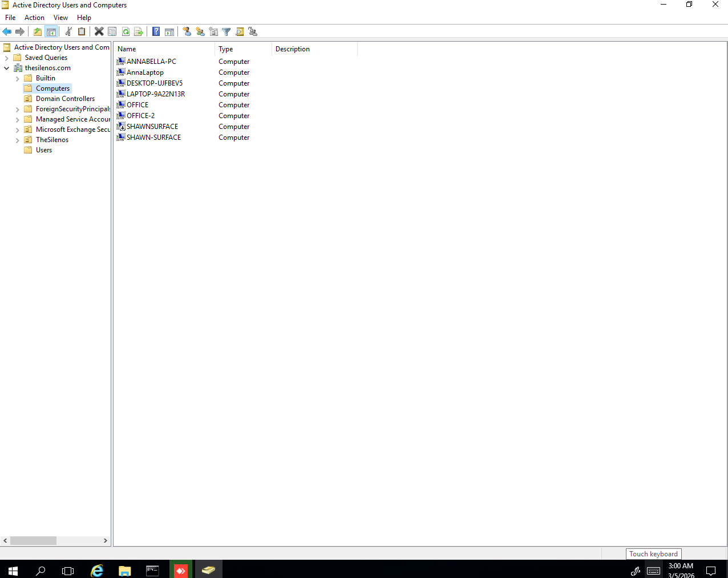Open Help with blue question-mark icon
Image resolution: width=728 pixels, height=578 pixels.
[156, 31]
